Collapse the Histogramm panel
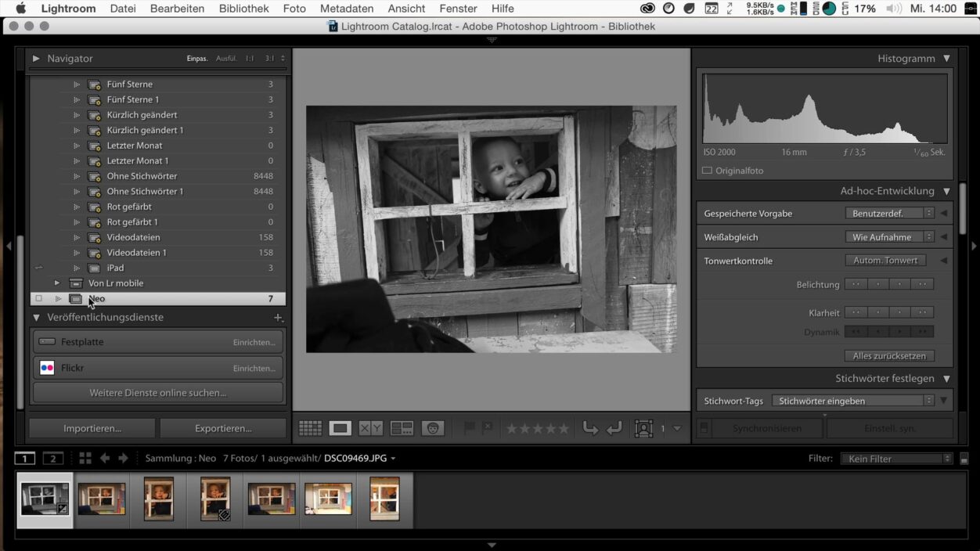980x551 pixels. [x=946, y=59]
